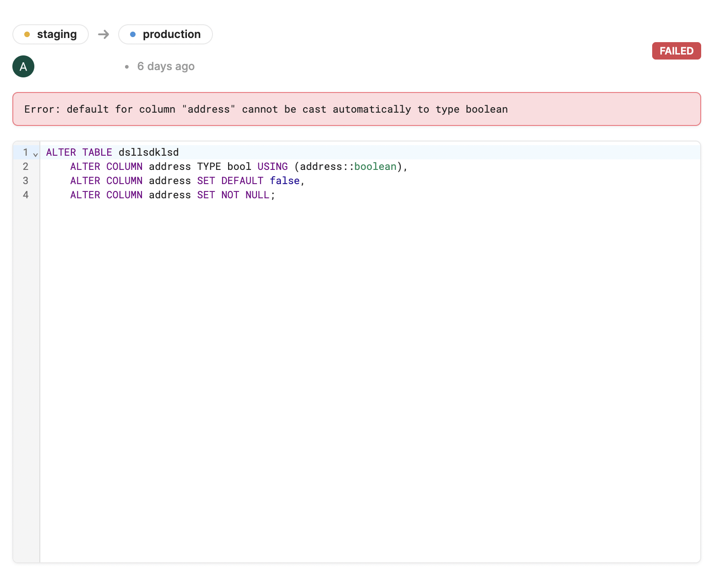Screen dimensions: 714x588
Task: Click the '6 days ago' timestamp
Action: click(166, 66)
